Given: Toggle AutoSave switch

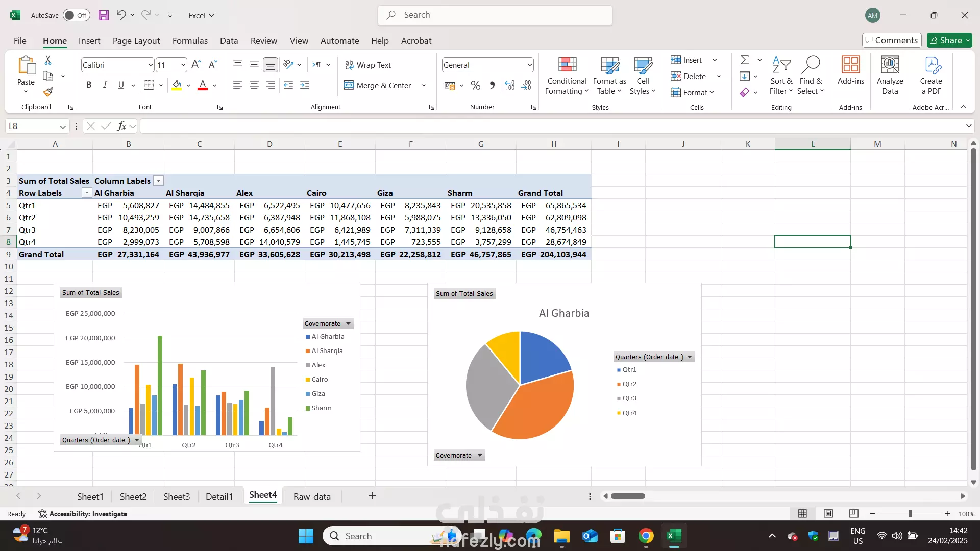Looking at the screenshot, I should tap(77, 15).
